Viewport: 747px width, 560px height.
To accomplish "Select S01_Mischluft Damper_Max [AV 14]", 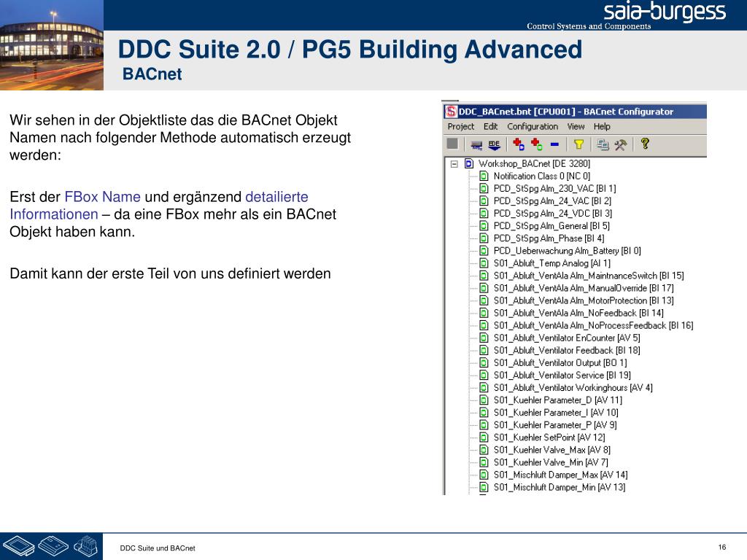I will point(561,474).
